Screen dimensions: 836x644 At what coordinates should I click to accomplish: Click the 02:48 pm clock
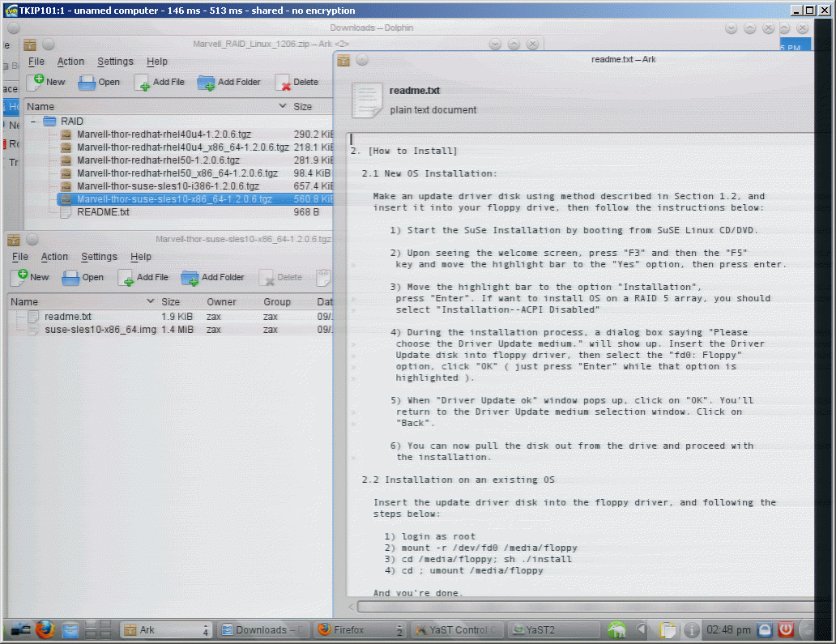(728, 630)
